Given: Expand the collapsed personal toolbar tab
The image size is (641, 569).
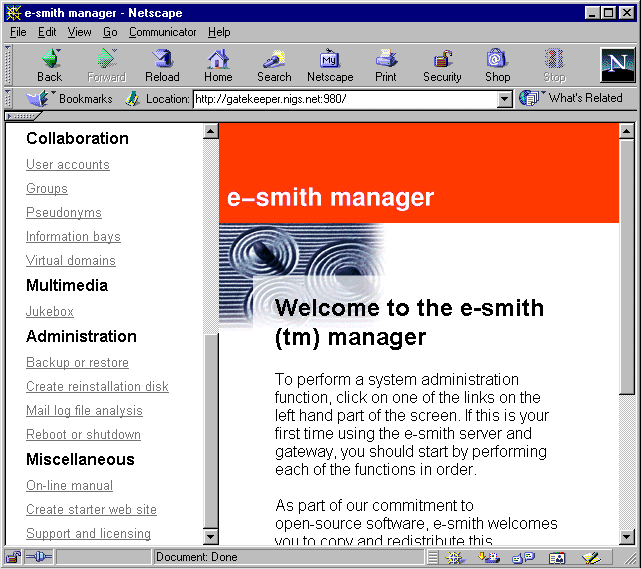Looking at the screenshot, I should (x=22, y=116).
